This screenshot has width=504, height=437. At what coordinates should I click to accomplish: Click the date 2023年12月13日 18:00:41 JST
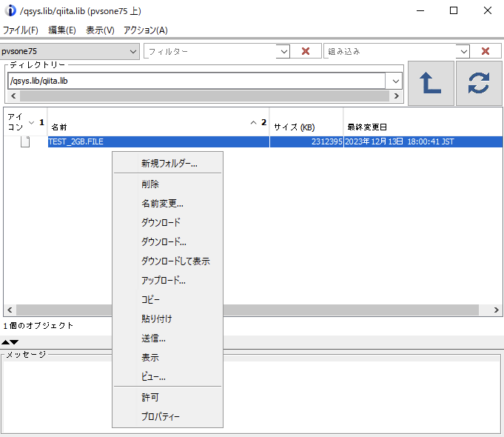pos(400,141)
